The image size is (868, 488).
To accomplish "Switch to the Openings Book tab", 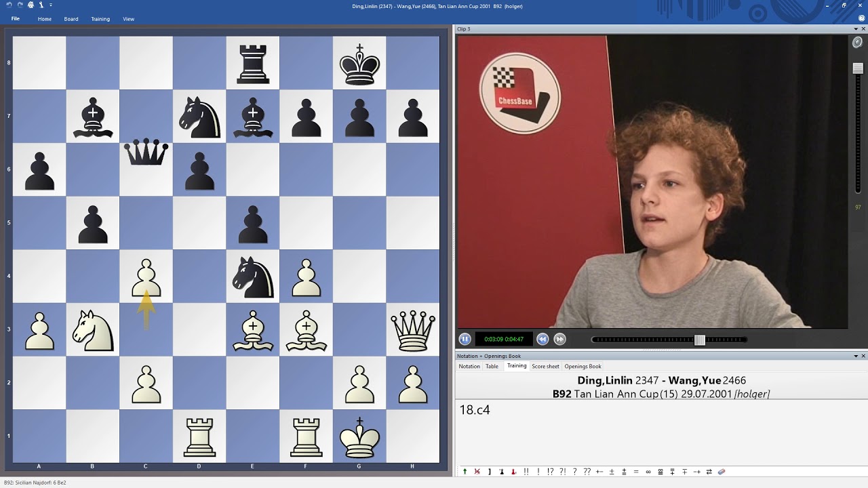I will coord(583,366).
